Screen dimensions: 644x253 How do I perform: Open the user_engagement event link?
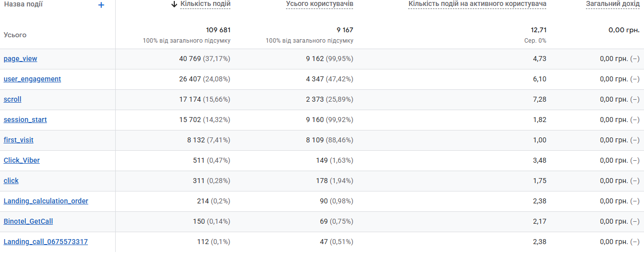coord(32,79)
